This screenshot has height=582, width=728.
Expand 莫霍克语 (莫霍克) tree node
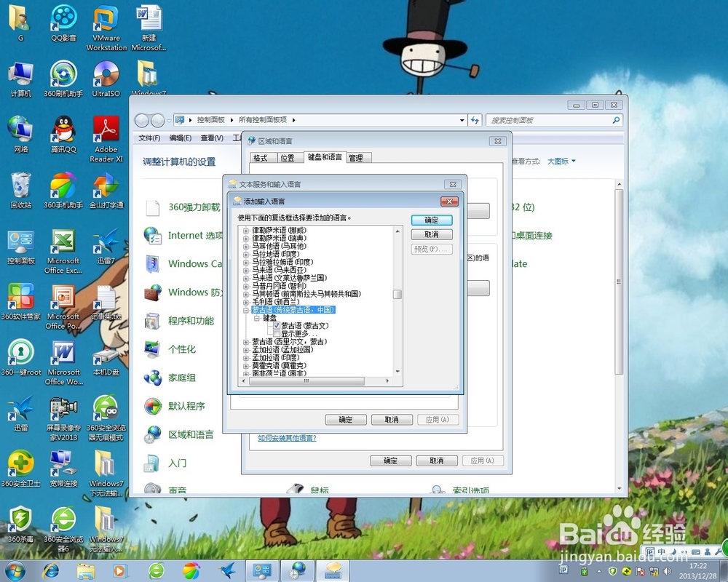point(246,366)
